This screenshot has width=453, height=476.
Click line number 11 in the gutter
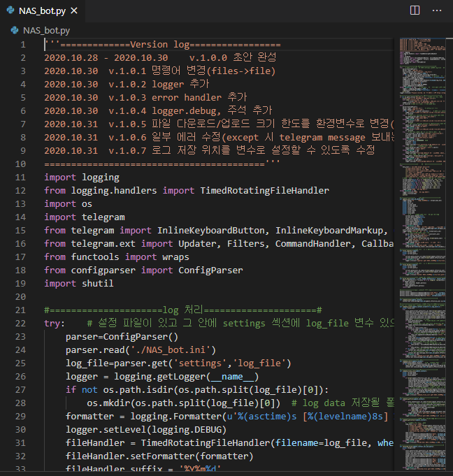coord(20,178)
